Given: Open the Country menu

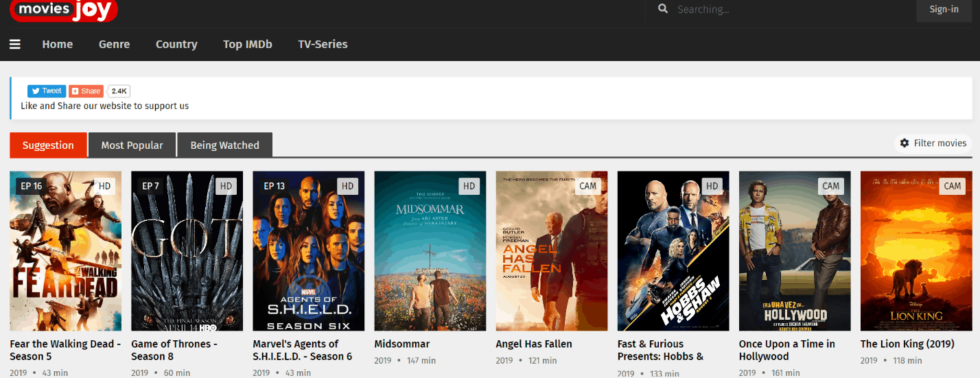Looking at the screenshot, I should 176,44.
